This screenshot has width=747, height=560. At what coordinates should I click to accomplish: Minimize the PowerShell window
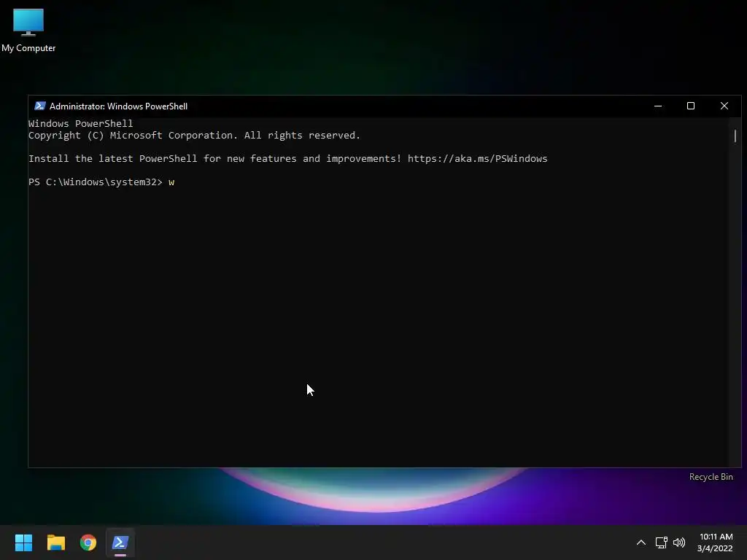click(658, 106)
